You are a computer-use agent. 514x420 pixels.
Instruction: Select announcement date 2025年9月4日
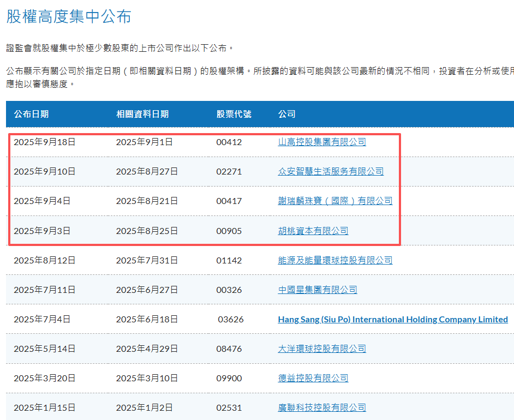[42, 201]
